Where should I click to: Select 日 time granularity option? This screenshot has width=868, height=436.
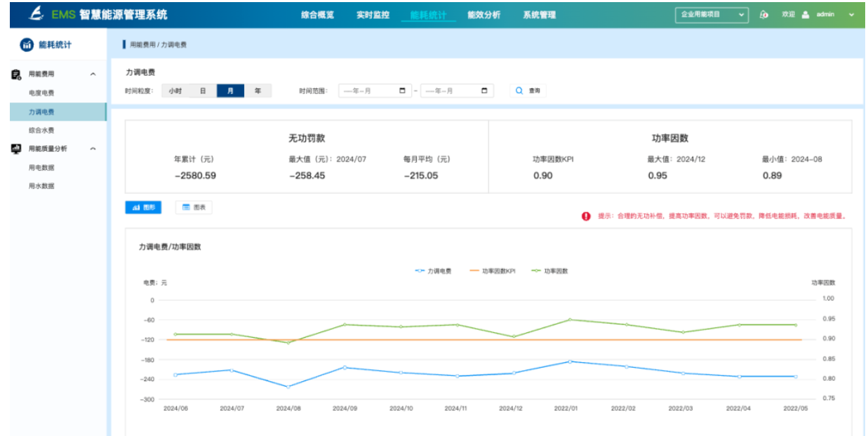203,91
